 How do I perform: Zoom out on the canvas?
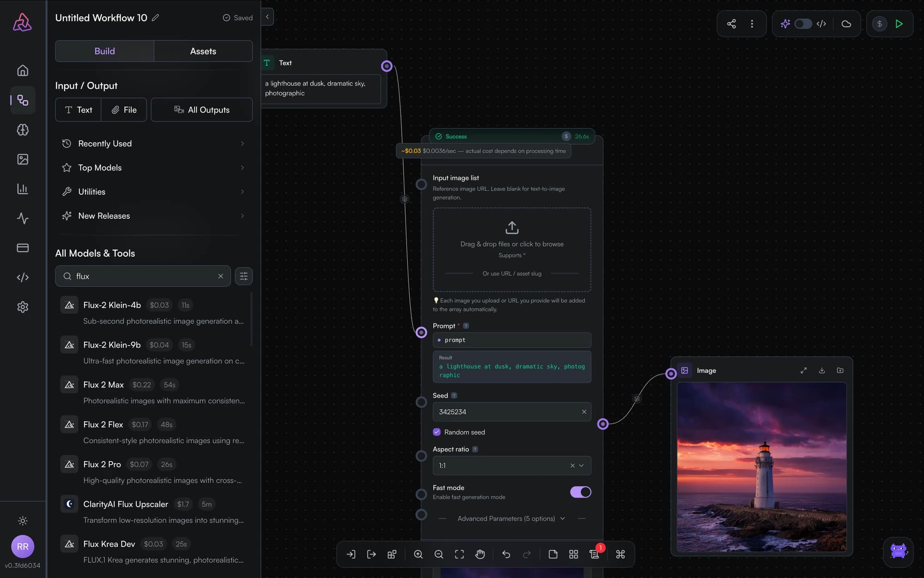coord(439,554)
